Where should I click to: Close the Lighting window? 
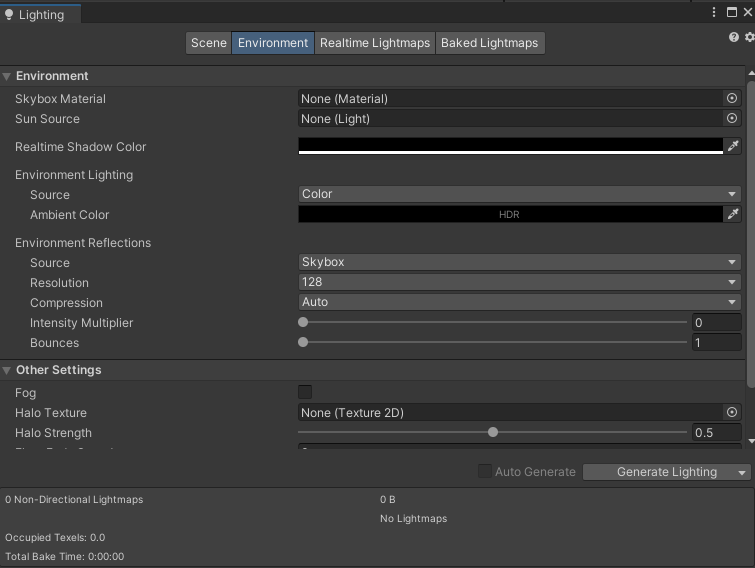[x=748, y=12]
